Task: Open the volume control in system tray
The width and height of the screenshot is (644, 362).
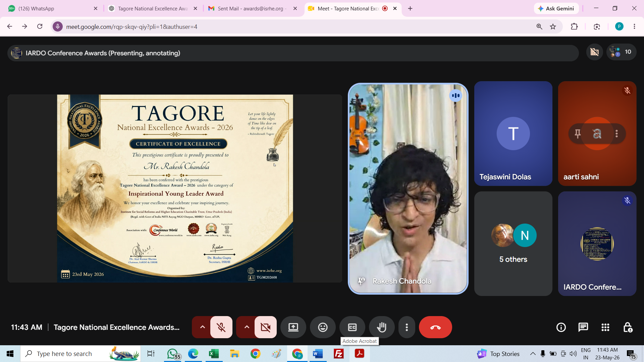Action: point(573,354)
